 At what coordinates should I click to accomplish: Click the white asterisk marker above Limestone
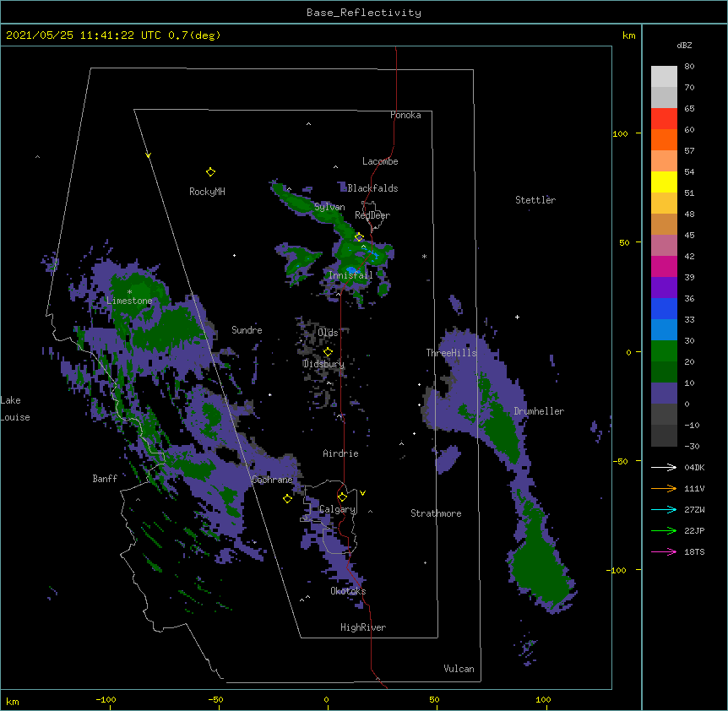pos(129,292)
